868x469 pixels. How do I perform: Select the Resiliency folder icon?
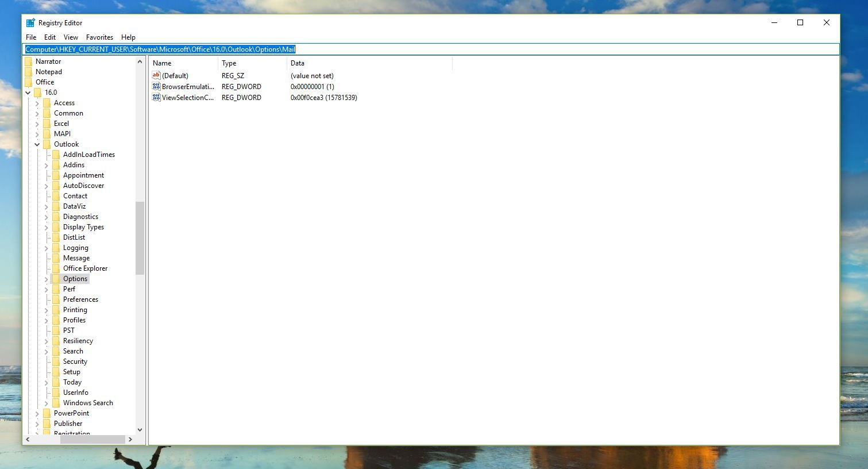56,341
